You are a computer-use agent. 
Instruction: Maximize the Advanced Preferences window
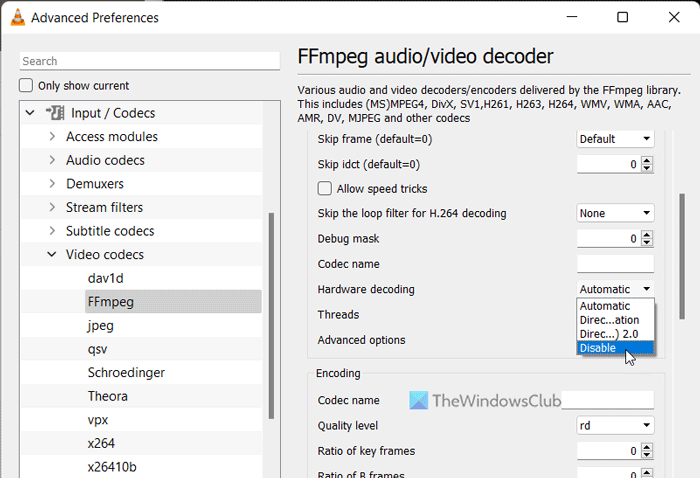(622, 17)
